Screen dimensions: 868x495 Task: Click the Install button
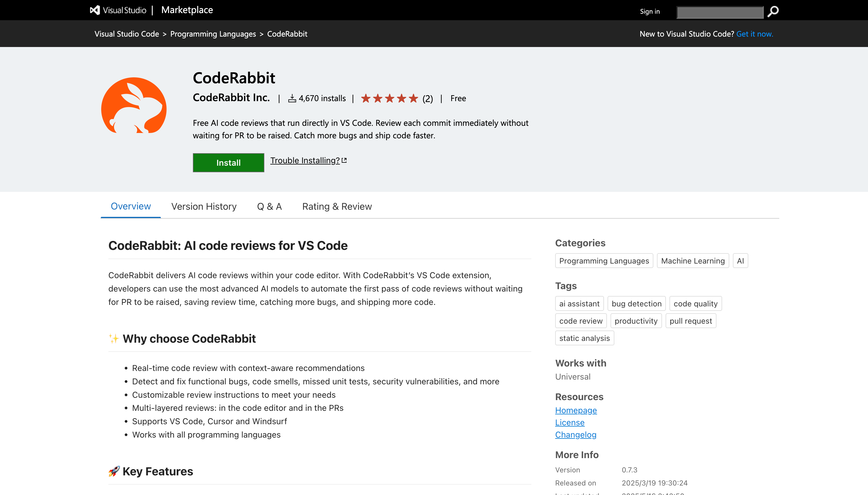(228, 162)
